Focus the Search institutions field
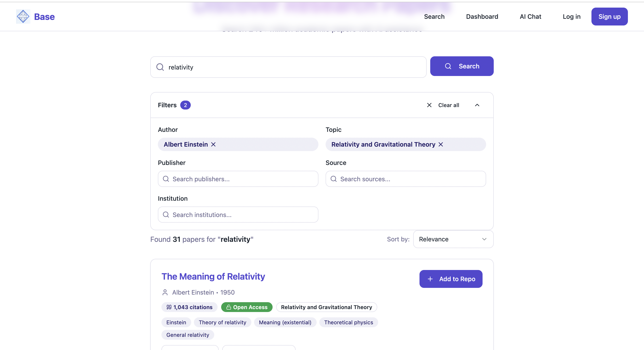The image size is (644, 350). (238, 215)
